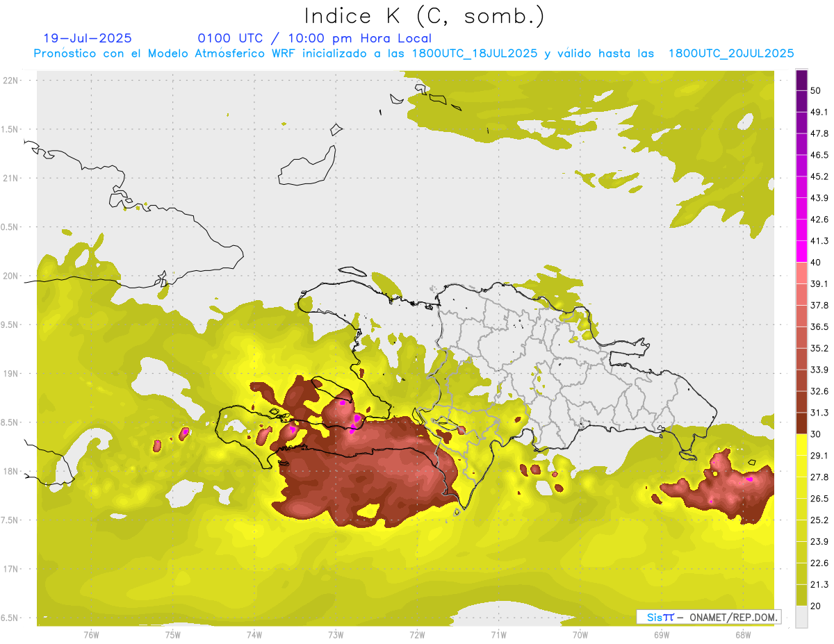Pick the magenta swatch between 40 and 41.3
Screen dimensions: 834x644
[x=801, y=251]
